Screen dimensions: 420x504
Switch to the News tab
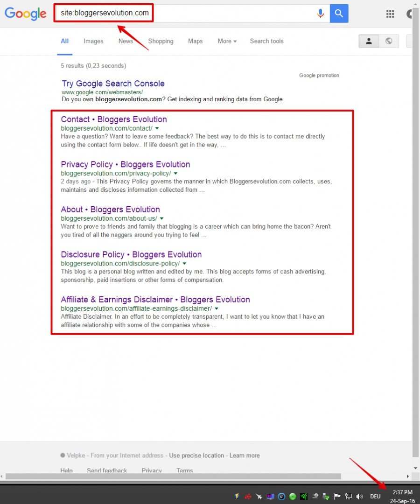pos(126,41)
